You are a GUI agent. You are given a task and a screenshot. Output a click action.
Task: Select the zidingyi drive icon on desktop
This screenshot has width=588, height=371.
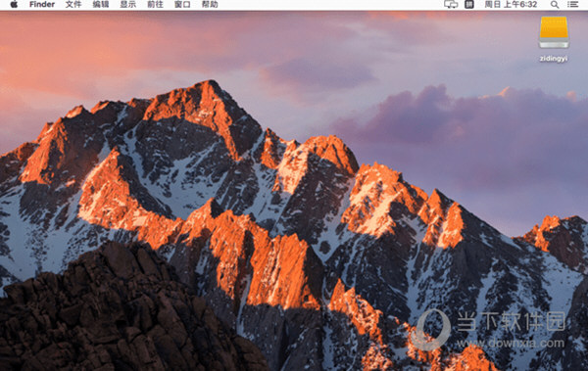[x=554, y=32]
